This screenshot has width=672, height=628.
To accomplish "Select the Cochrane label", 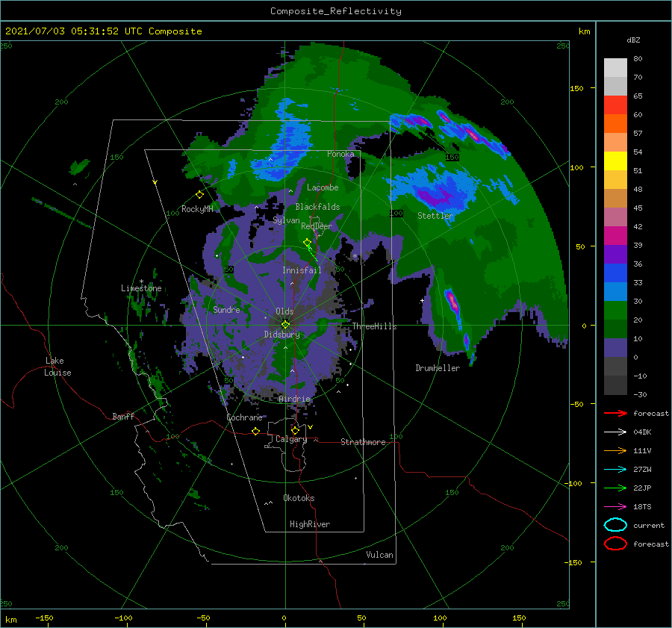I will (244, 417).
